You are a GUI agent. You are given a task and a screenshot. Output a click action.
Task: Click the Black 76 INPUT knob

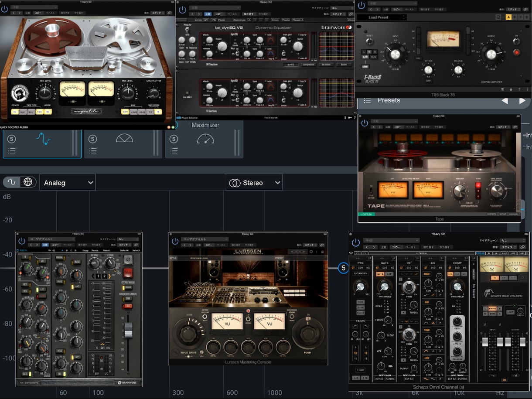(x=395, y=54)
